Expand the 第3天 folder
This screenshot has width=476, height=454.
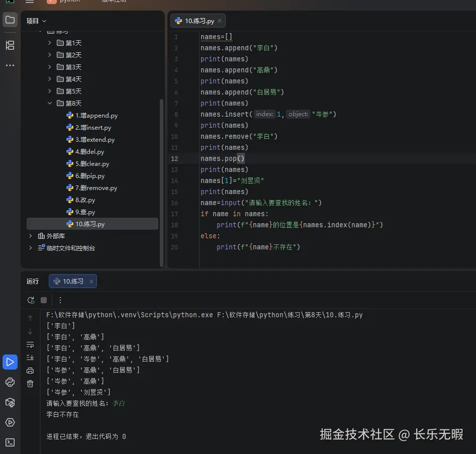(x=49, y=67)
